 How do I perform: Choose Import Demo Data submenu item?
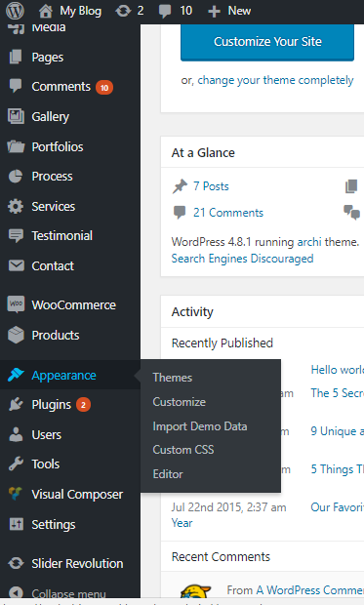[200, 426]
